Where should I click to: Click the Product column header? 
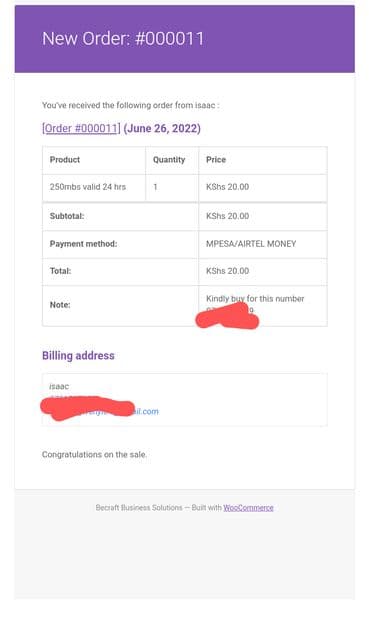(94, 160)
